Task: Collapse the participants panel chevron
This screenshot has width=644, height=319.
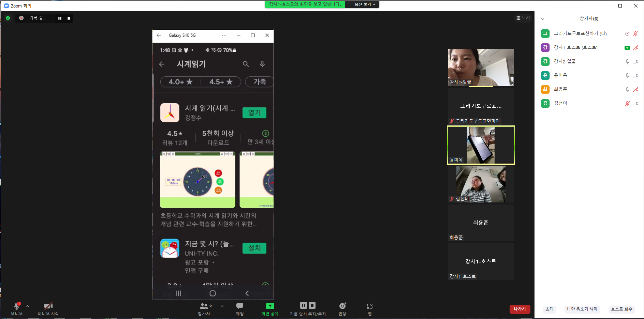Action: point(543,19)
